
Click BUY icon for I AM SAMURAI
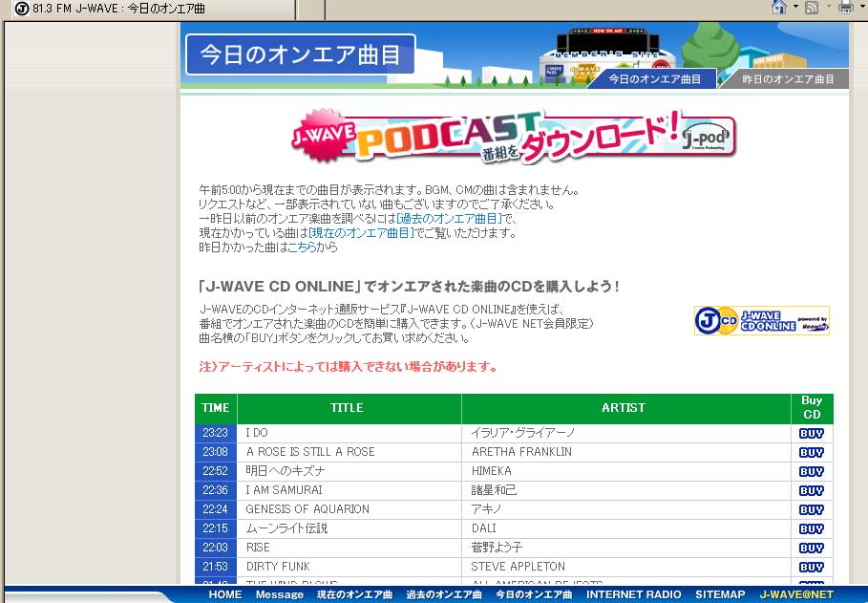point(811,490)
